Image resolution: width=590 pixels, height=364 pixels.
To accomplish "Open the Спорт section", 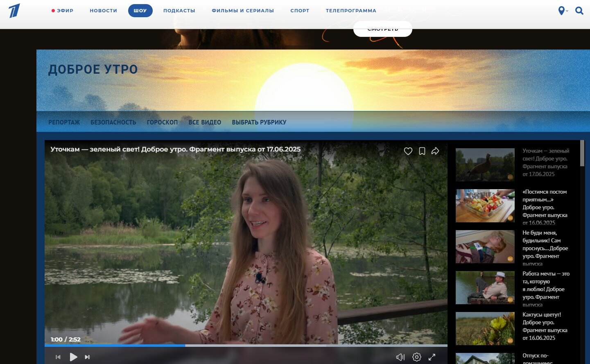I will pyautogui.click(x=300, y=11).
